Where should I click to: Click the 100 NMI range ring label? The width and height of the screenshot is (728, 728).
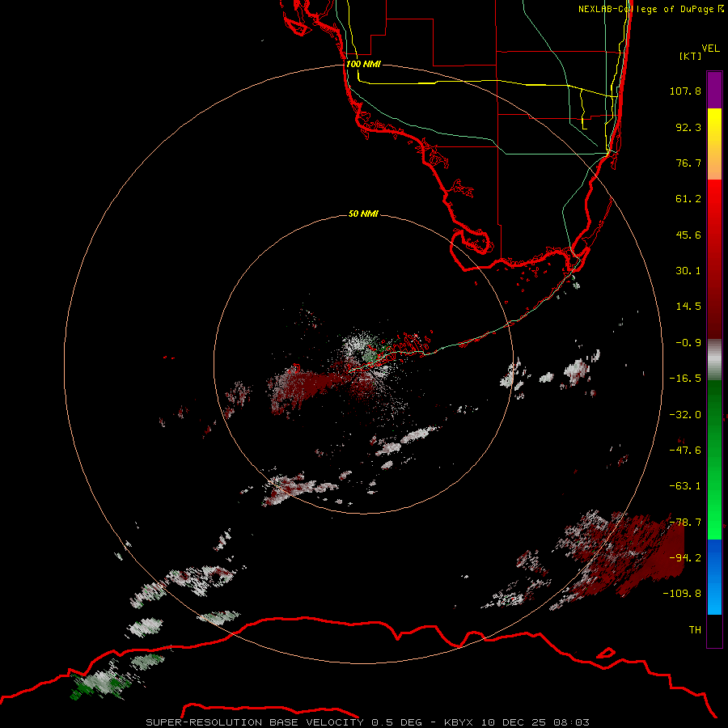(363, 64)
